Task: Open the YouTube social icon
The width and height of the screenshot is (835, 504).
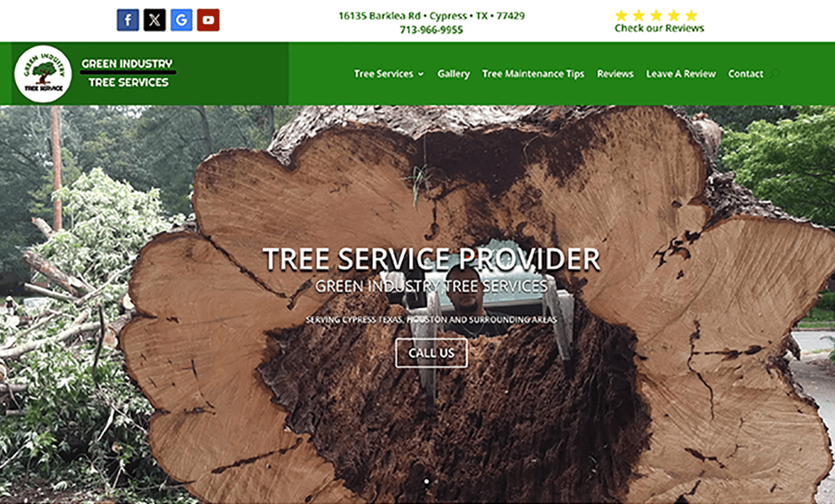Action: coord(208,20)
